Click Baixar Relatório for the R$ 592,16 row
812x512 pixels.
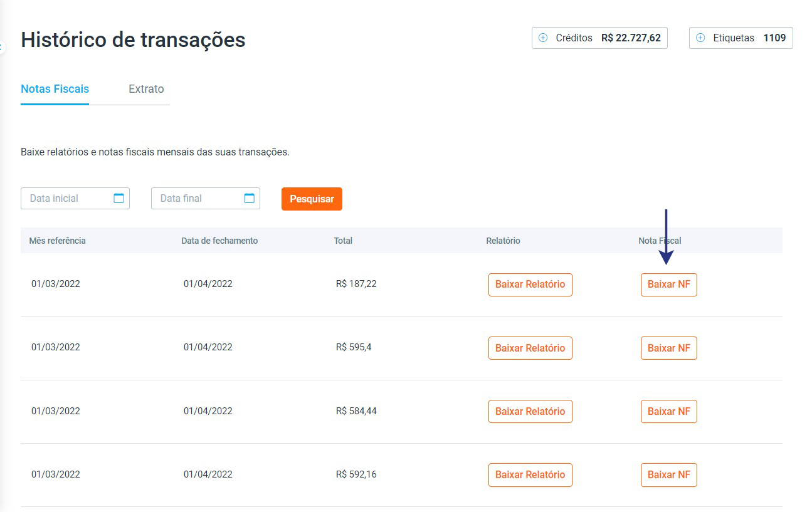tap(530, 475)
